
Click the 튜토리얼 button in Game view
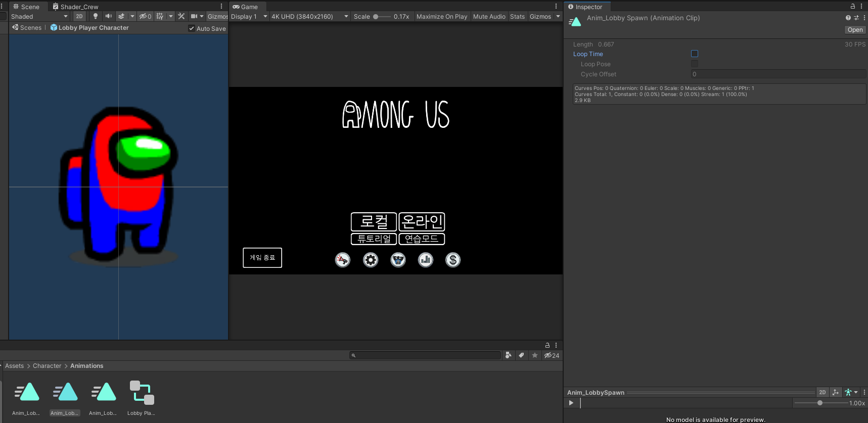coord(374,239)
